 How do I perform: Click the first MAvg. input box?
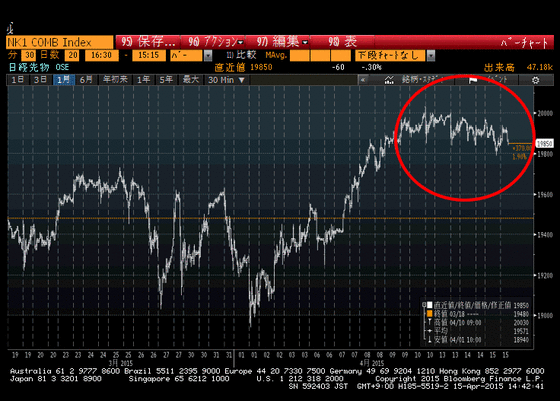pyautogui.click(x=300, y=55)
